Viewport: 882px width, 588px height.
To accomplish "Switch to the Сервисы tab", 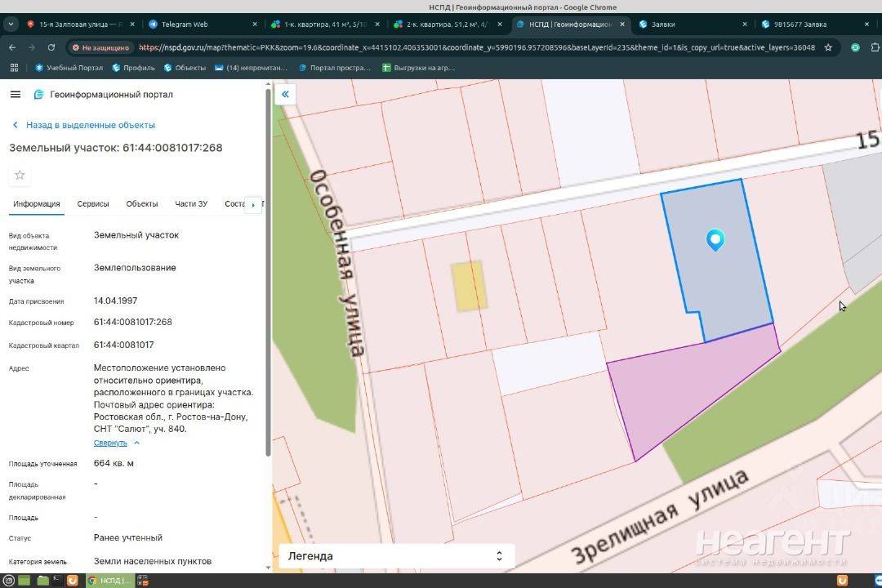I will pos(93,204).
